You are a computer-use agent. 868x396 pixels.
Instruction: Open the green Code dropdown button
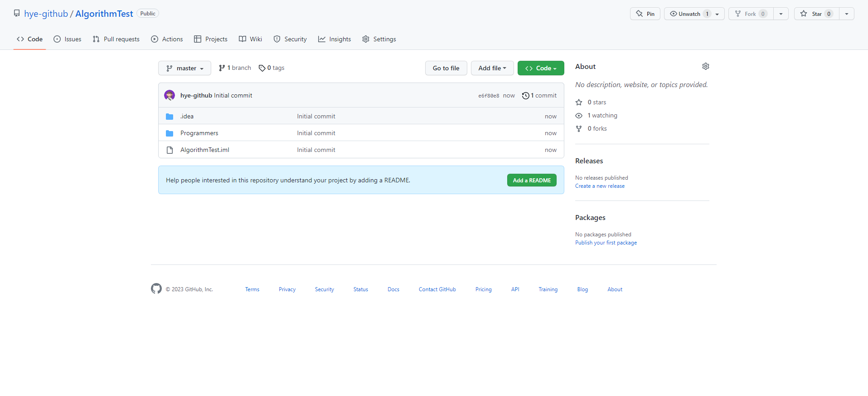541,68
